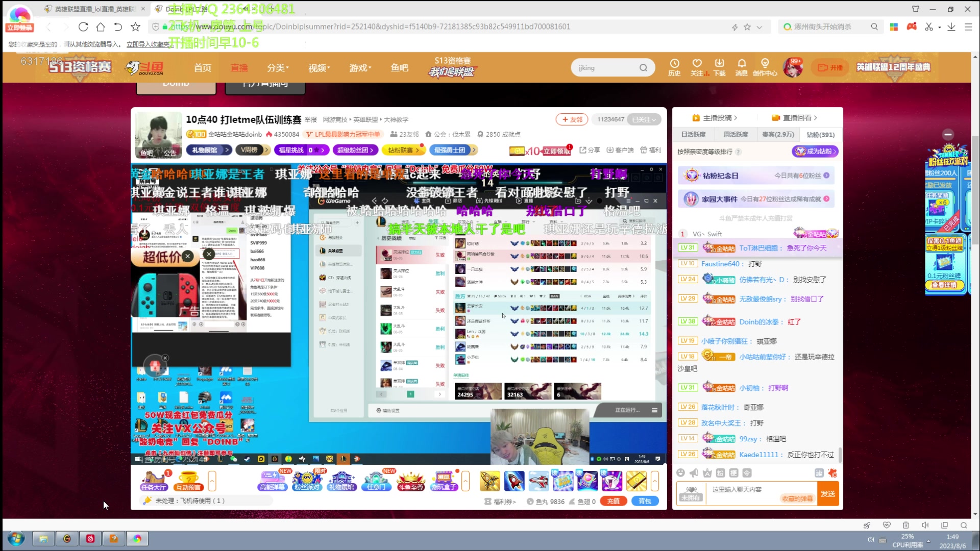Screen dimensions: 980x551
Task: Click 开播 start streaming button
Action: 830,67
